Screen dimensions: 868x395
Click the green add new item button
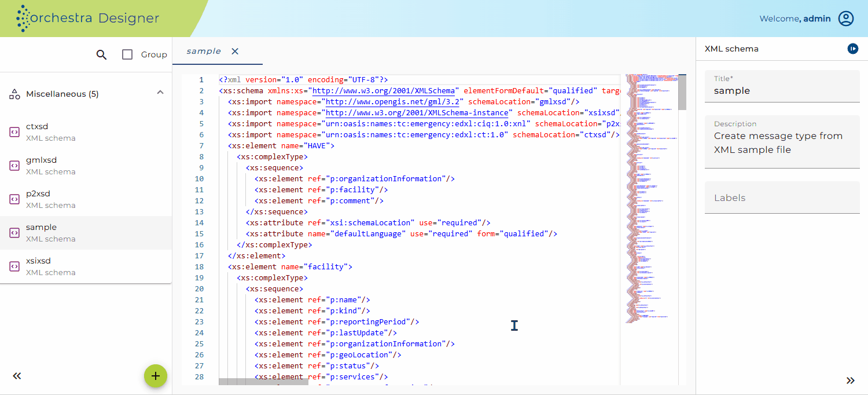tap(156, 376)
